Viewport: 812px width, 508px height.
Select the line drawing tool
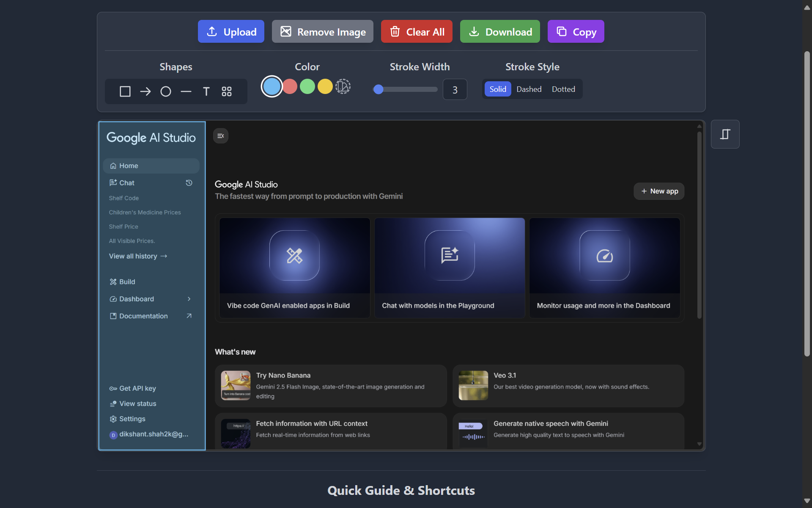click(186, 91)
